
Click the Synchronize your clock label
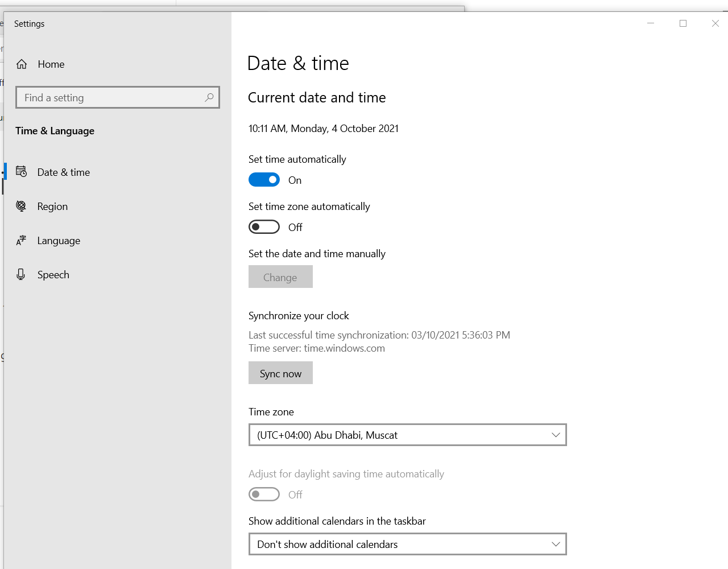[299, 316]
